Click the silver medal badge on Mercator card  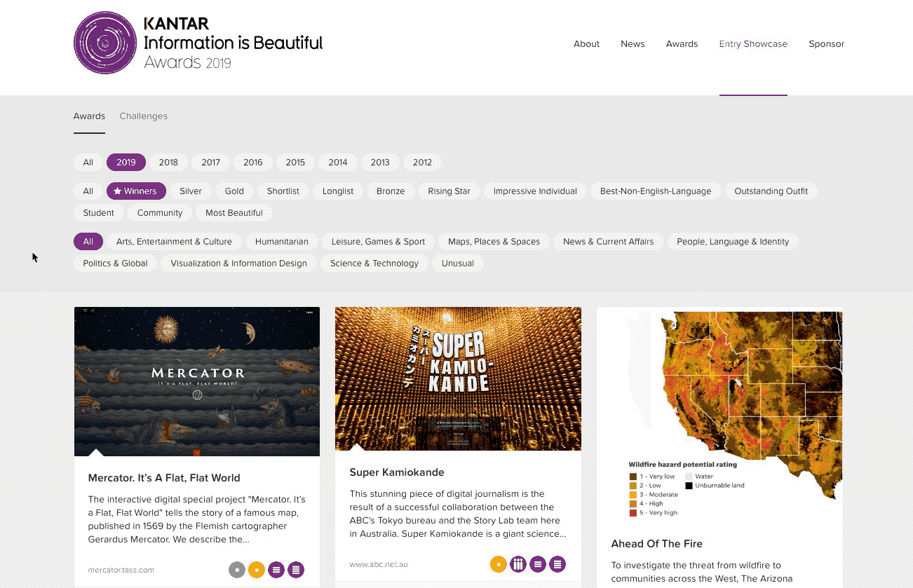tap(237, 570)
